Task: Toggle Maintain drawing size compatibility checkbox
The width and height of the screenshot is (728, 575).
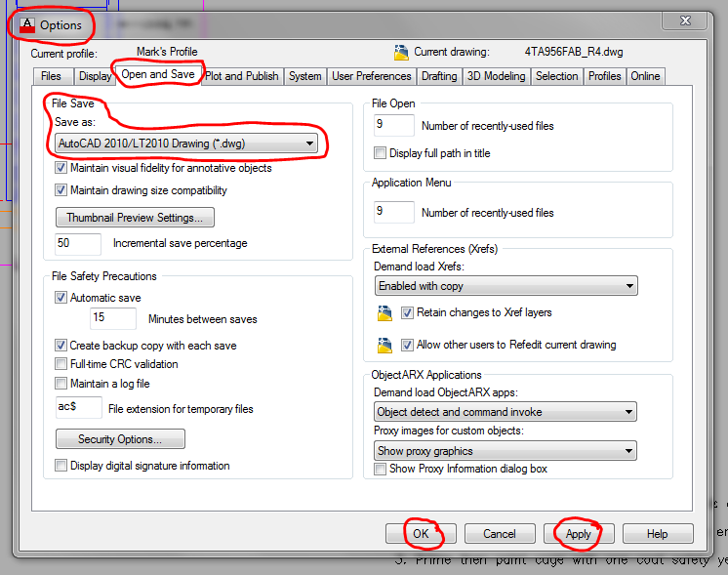Action: pyautogui.click(x=61, y=190)
